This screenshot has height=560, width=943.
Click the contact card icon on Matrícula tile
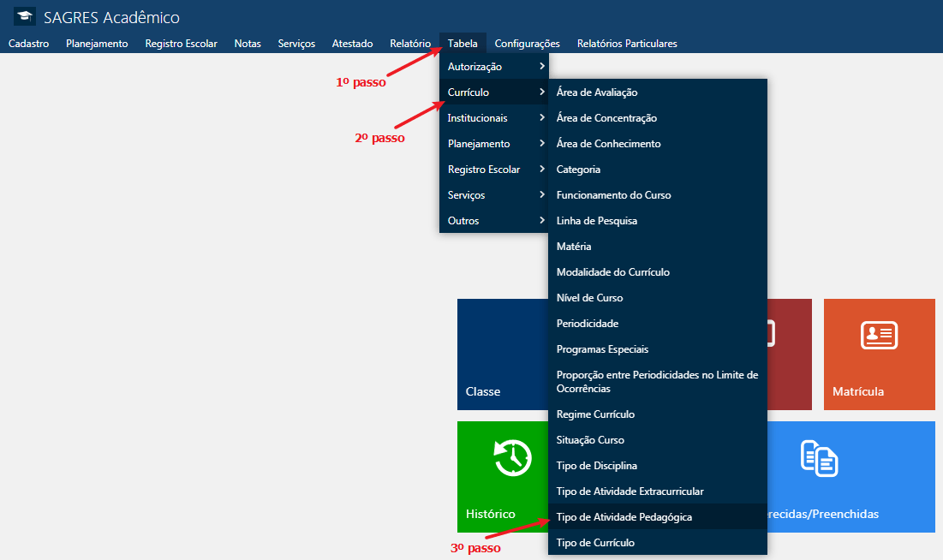[879, 334]
